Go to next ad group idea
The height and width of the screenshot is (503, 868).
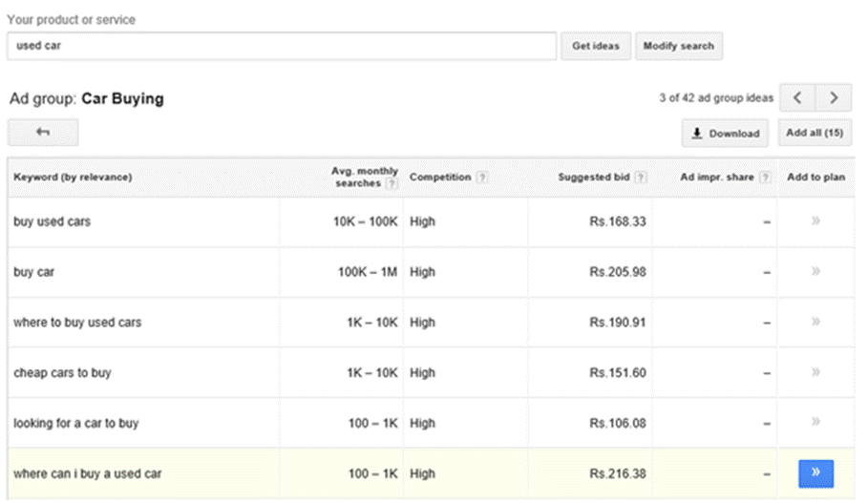(x=834, y=98)
